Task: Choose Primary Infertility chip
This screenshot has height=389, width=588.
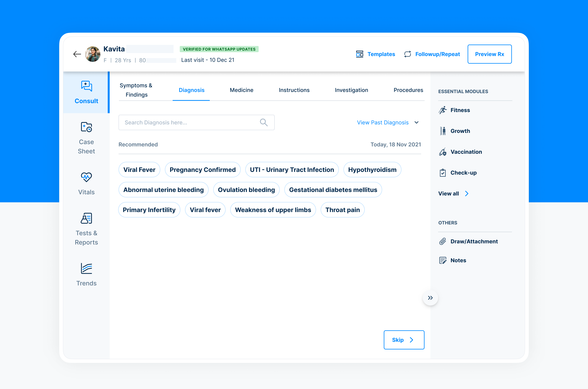Action: (149, 210)
